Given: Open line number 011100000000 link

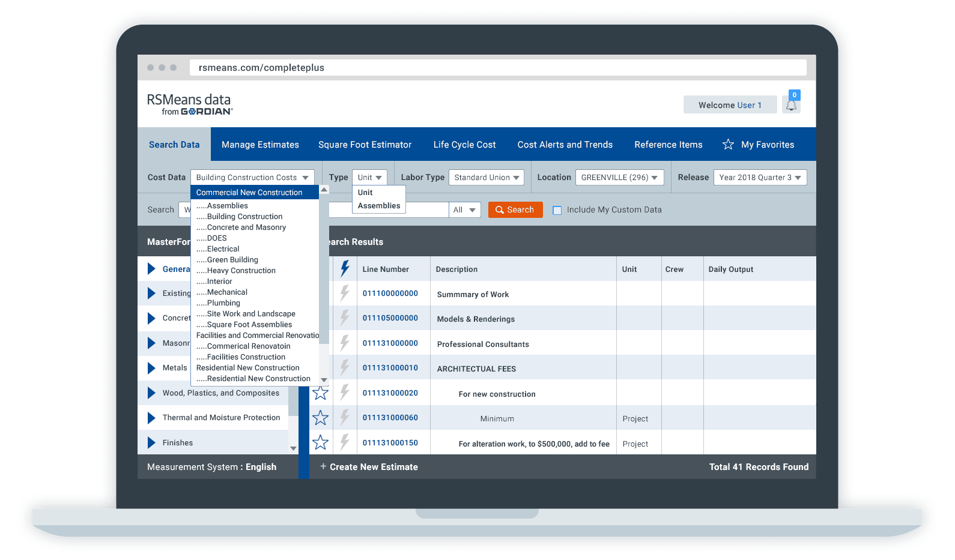Looking at the screenshot, I should [x=390, y=294].
